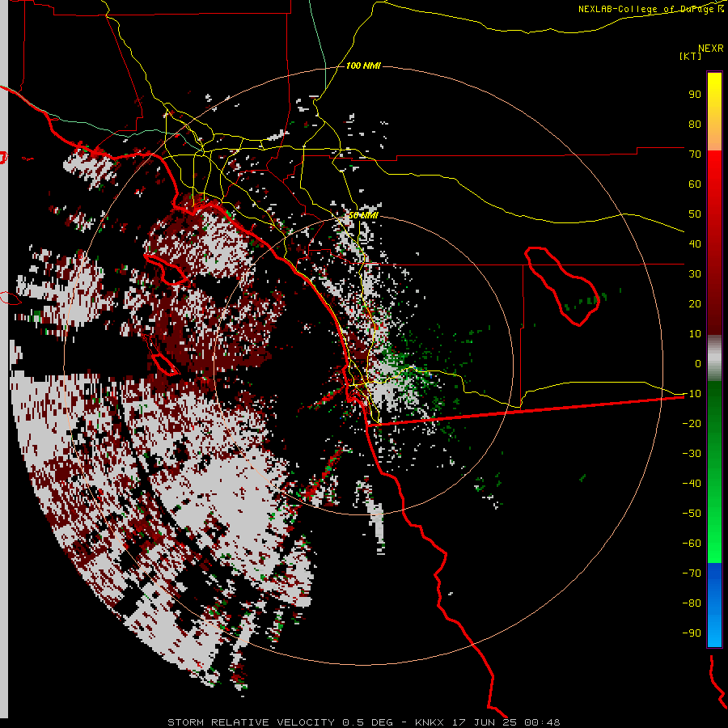Click the KT units label above color scale
The height and width of the screenshot is (728, 728).
coord(691,56)
